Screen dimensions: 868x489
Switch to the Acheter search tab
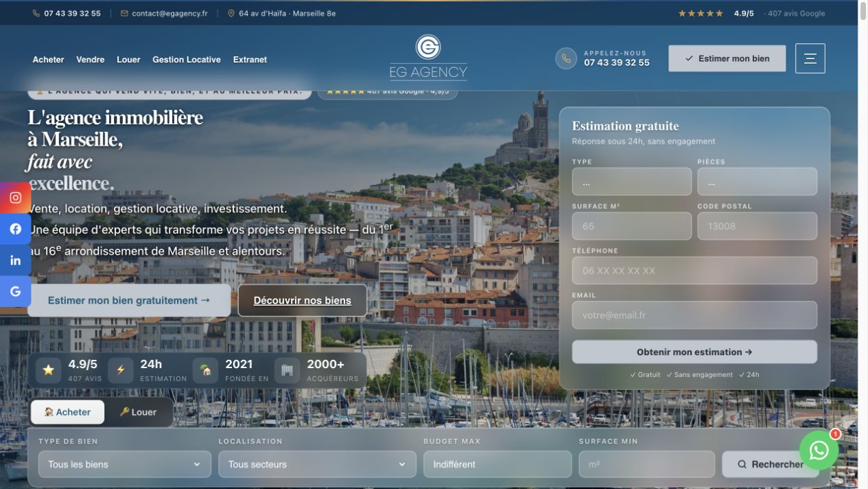pyautogui.click(x=68, y=412)
